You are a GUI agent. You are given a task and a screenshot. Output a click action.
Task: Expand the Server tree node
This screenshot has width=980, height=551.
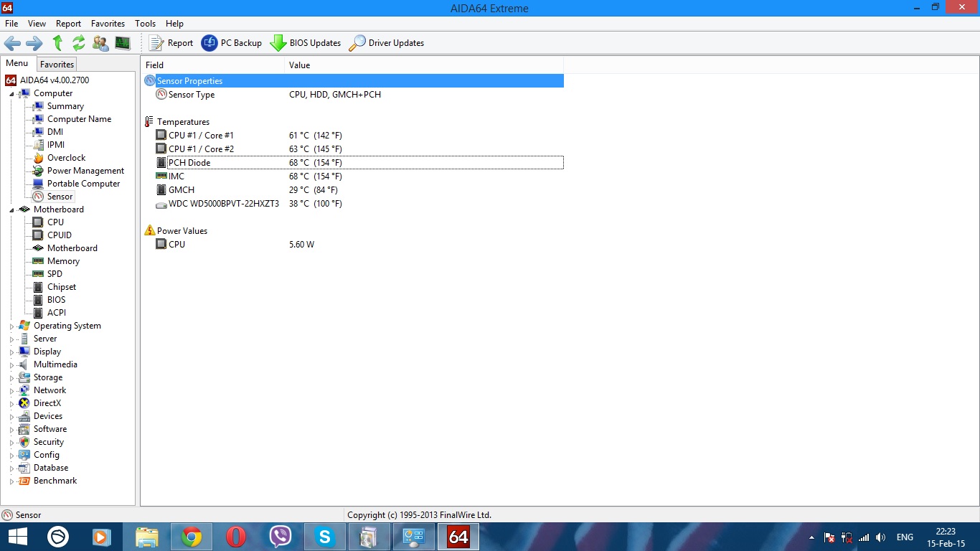(x=11, y=339)
